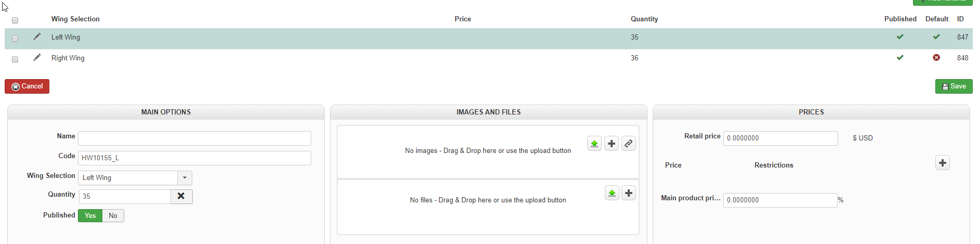
Task: Click the file upload arrow icon
Action: coord(612,194)
